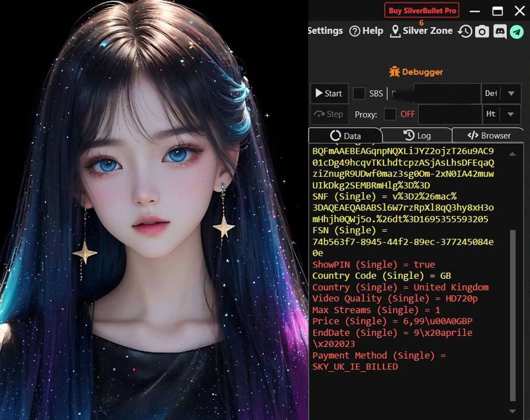
Task: Select the 'EndDate (Single)' line
Action: click(392, 338)
